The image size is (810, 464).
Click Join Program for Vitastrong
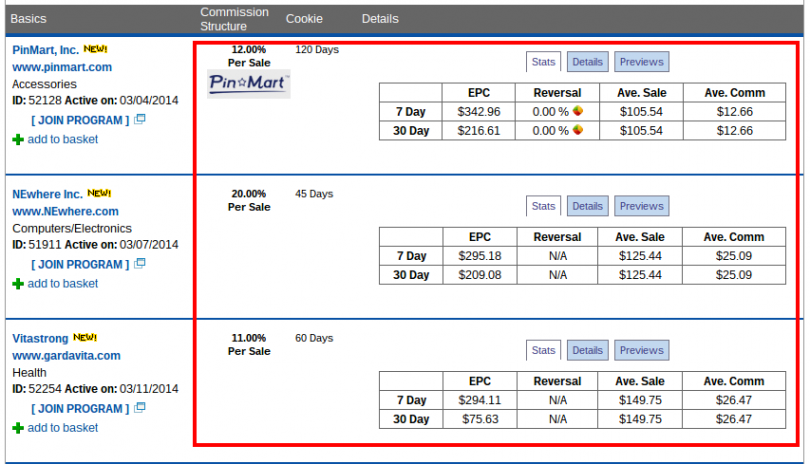[x=80, y=409]
